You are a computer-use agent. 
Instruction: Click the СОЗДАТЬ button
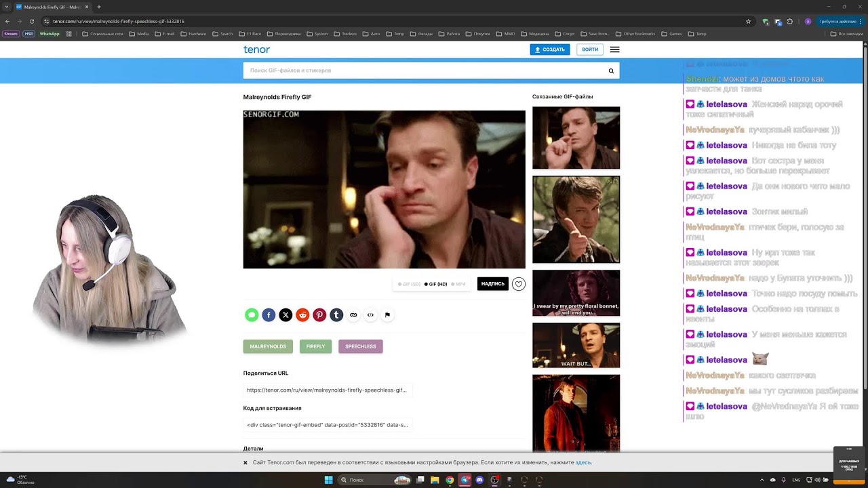pos(550,49)
